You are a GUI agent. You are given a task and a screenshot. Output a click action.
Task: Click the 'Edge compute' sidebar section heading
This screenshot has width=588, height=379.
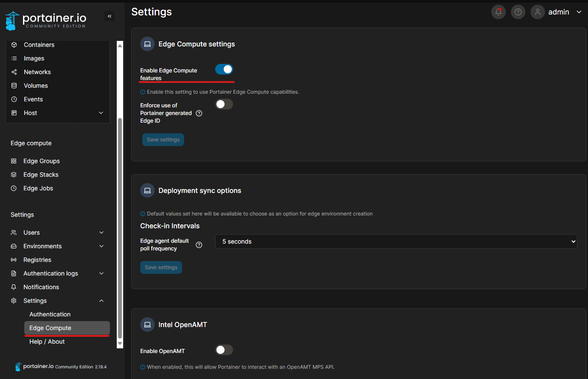click(31, 143)
